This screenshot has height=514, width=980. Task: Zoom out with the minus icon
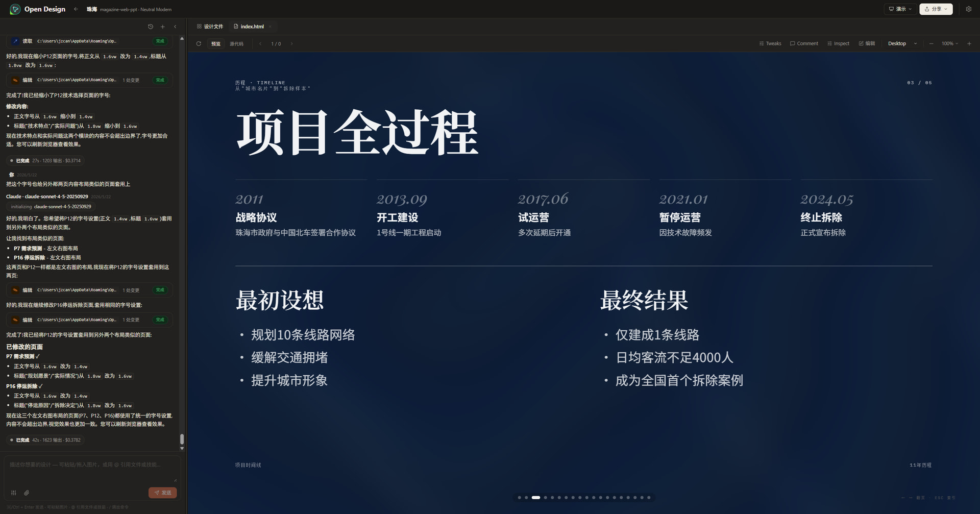tap(931, 44)
